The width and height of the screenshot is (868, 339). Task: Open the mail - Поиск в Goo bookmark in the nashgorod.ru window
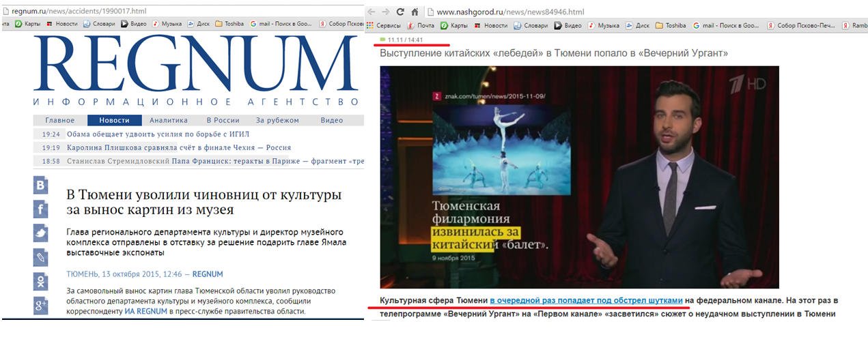[x=726, y=26]
